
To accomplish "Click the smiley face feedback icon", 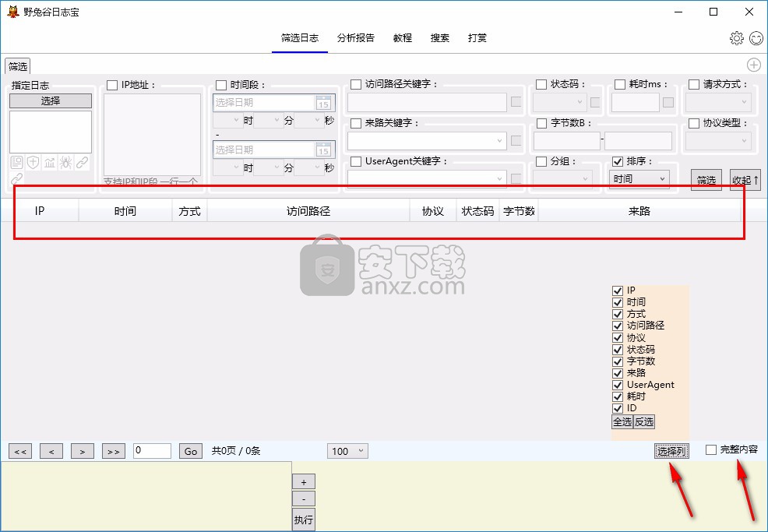I will pyautogui.click(x=756, y=38).
